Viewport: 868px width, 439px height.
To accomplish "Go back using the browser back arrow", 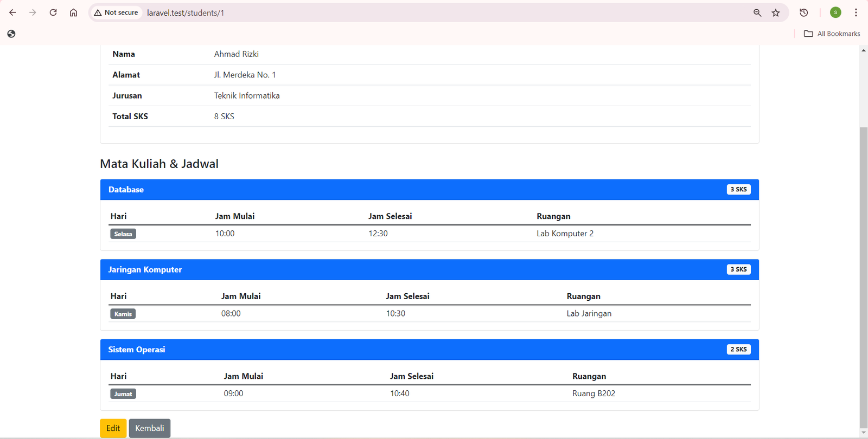I will [12, 12].
